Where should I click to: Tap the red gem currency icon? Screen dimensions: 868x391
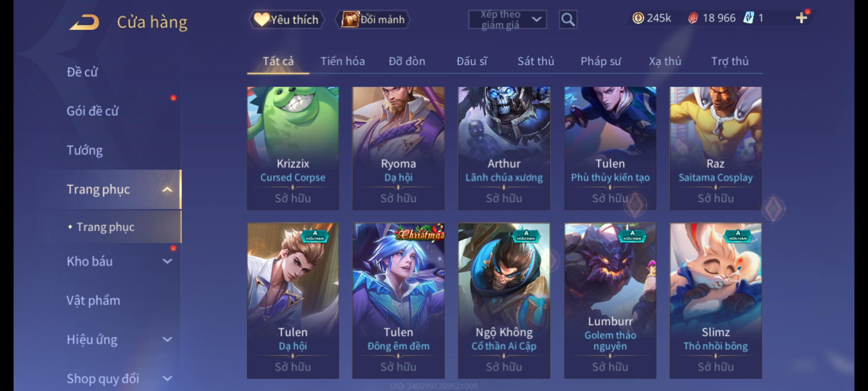click(693, 18)
